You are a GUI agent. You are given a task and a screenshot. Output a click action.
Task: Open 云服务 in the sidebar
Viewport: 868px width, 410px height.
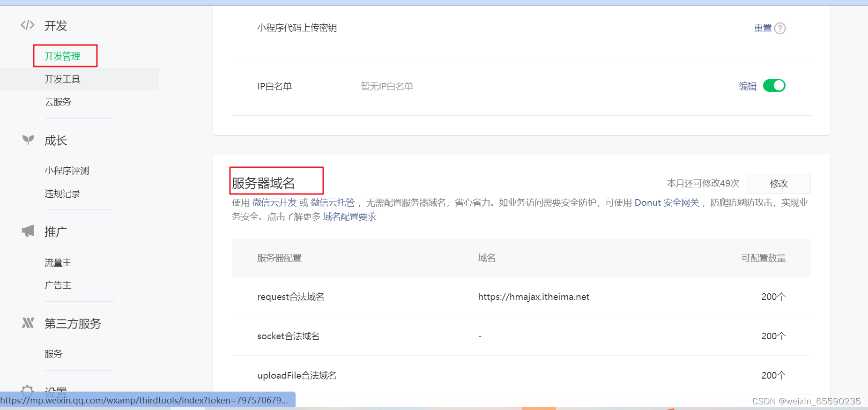click(58, 102)
